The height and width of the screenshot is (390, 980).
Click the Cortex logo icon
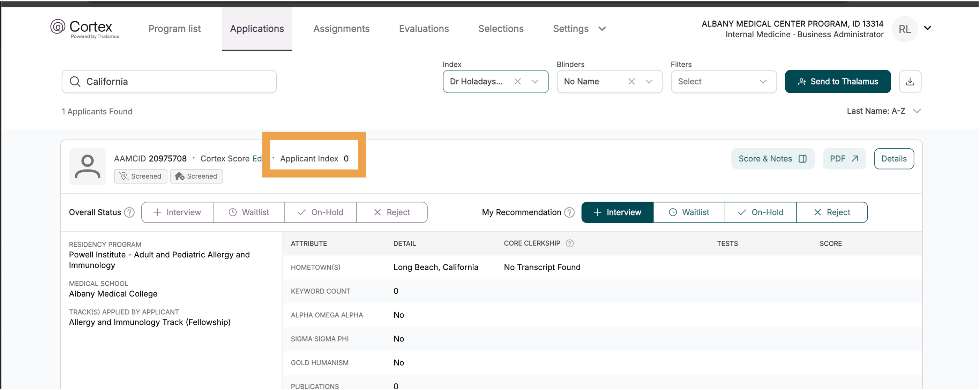(58, 27)
